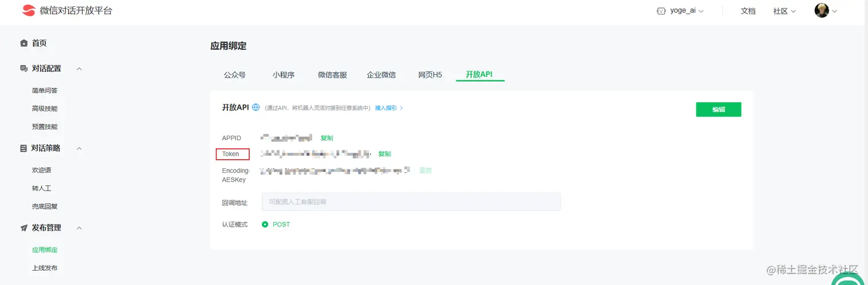
Task: Switch to the 微信客服 tab
Action: 332,75
